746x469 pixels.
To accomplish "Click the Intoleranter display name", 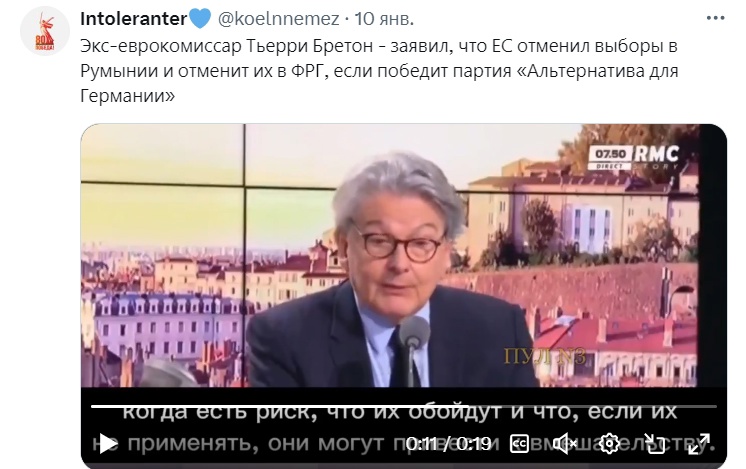I will (x=133, y=19).
